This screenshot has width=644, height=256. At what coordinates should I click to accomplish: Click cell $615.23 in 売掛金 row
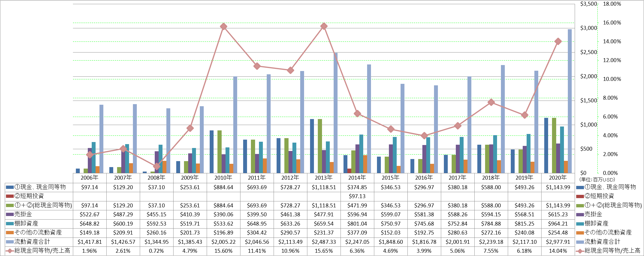558,215
